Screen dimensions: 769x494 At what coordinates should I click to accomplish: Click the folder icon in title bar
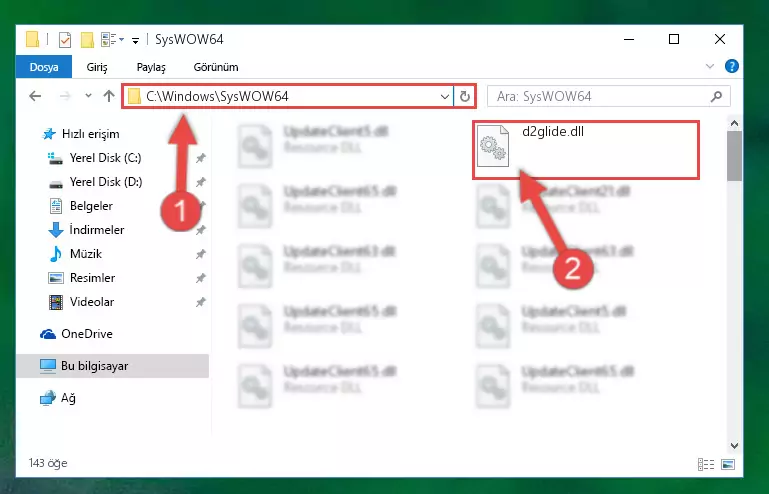(32, 39)
